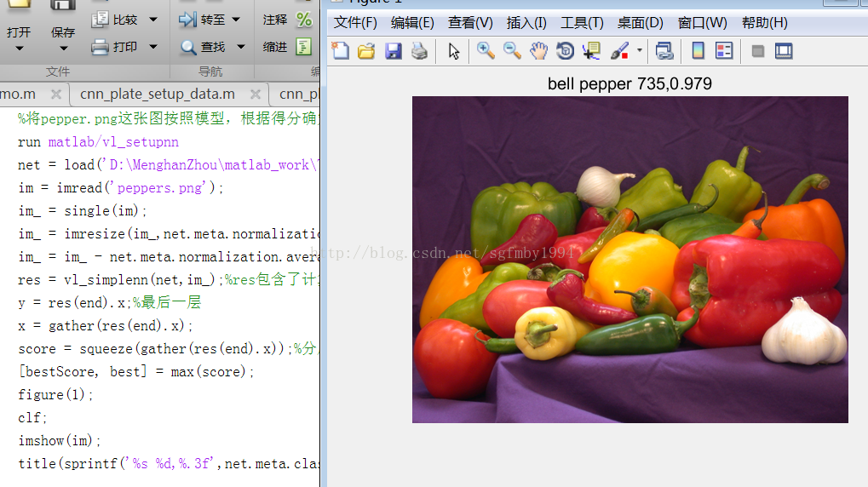Select the Edit Plot arrow tool
Viewport: 868px width, 487px height.
click(x=454, y=51)
